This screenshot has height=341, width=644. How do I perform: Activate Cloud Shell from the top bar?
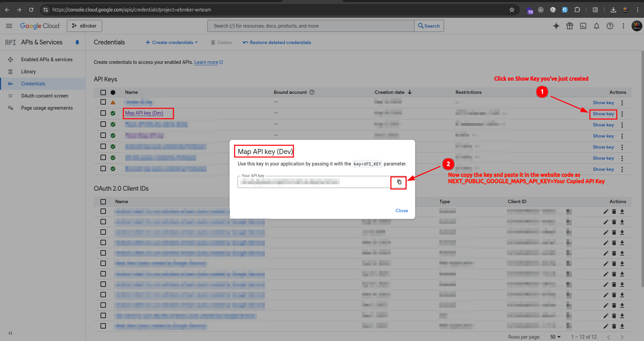tap(583, 26)
